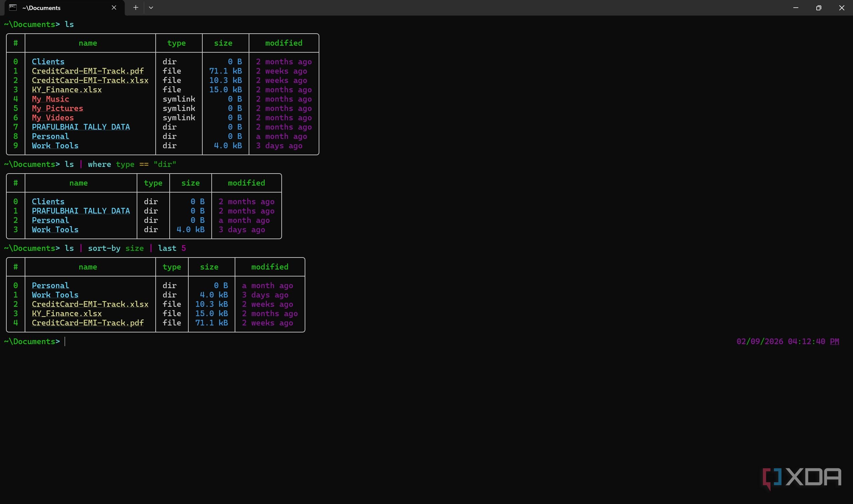Close the ~\Documents tab
The width and height of the screenshot is (853, 504).
click(114, 7)
